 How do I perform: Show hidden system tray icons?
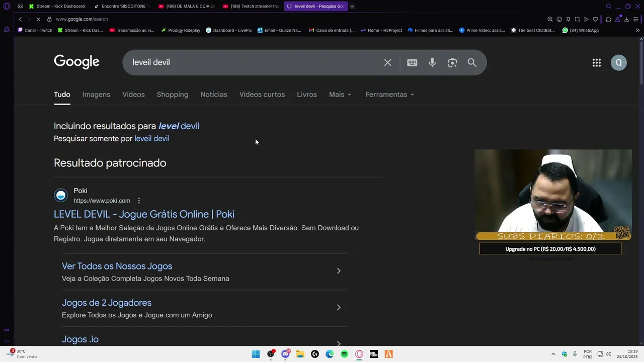[553, 354]
